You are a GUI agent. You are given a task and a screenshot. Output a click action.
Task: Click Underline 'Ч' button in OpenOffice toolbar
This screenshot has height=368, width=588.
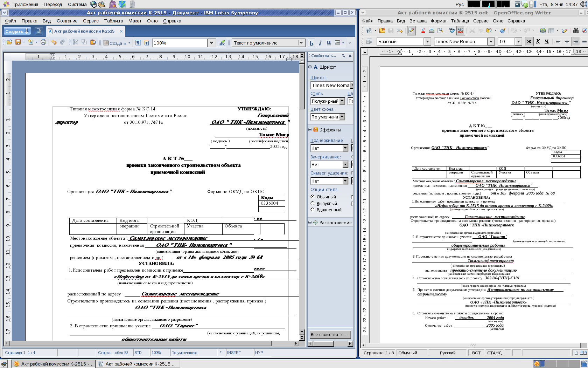[x=547, y=41]
